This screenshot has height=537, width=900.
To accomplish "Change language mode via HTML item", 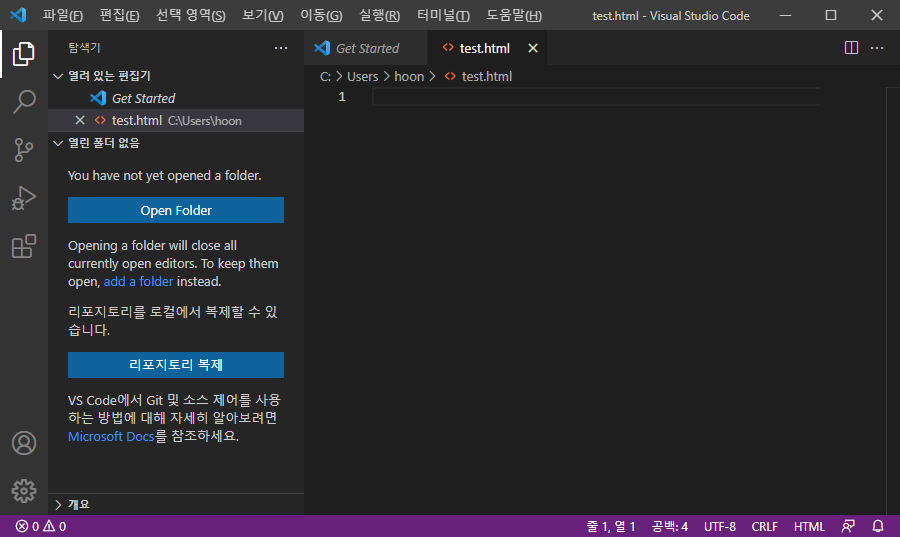I will 809,526.
